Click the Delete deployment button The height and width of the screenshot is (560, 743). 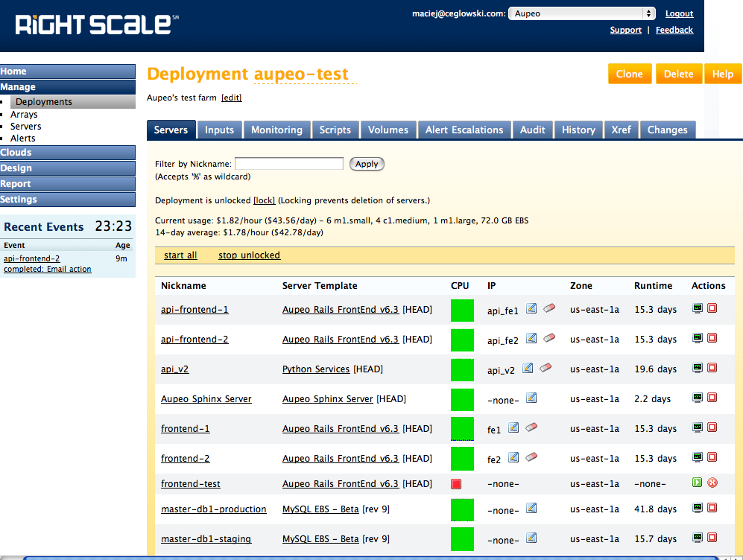click(679, 74)
